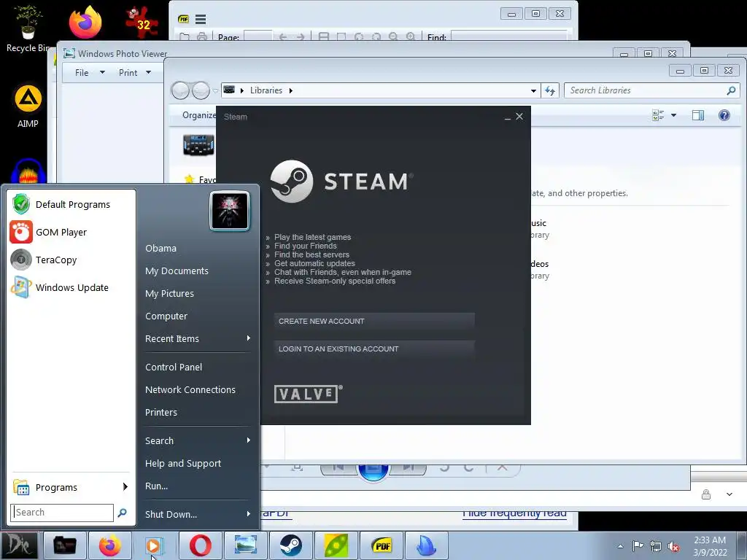Screen dimensions: 747x560
Task: Click the user account picture in Start menu
Action: tap(230, 211)
